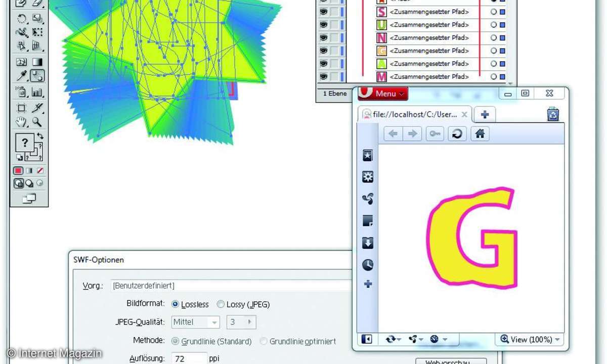Open Opera closed tabs trash
This screenshot has width=607, height=364.
(553, 114)
